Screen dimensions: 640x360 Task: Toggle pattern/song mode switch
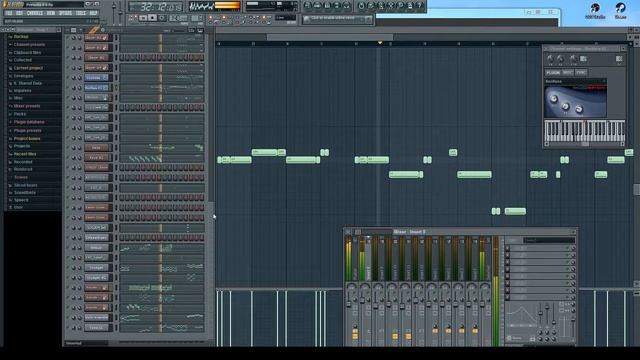click(x=132, y=18)
